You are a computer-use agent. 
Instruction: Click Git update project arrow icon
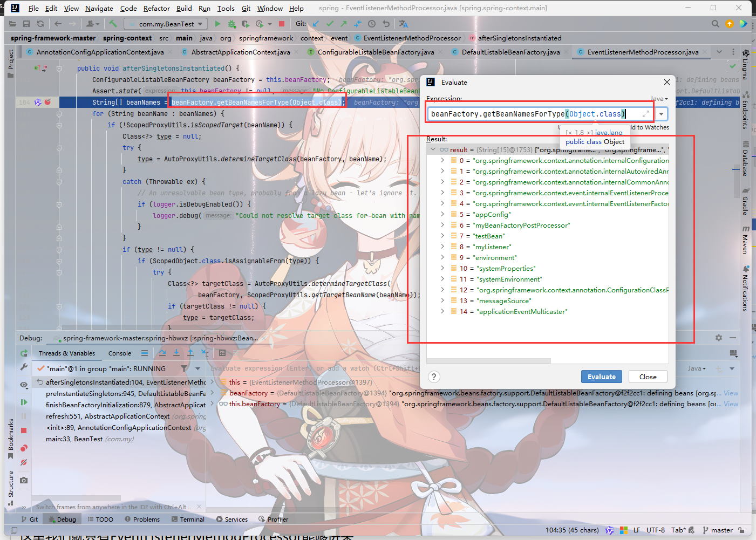pos(316,24)
